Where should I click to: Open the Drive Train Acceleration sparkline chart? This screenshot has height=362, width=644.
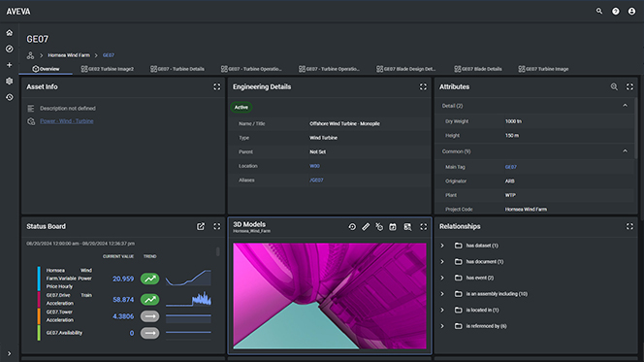click(x=188, y=299)
